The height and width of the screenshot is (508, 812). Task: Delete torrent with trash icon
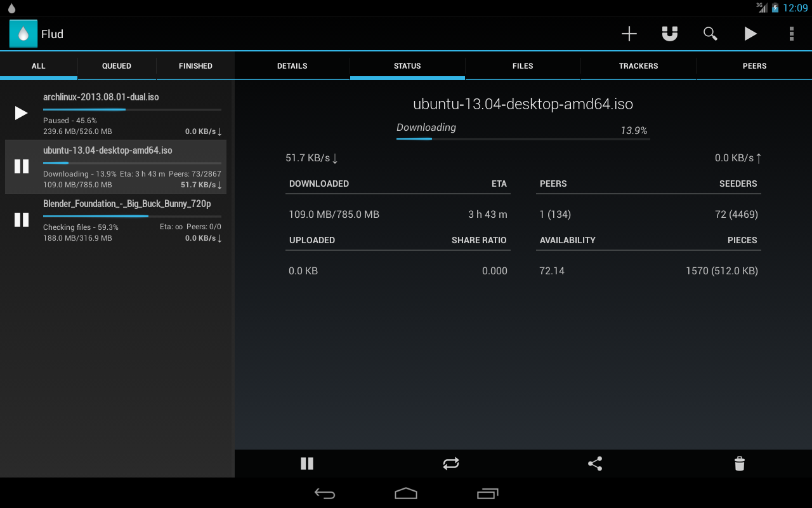point(739,464)
